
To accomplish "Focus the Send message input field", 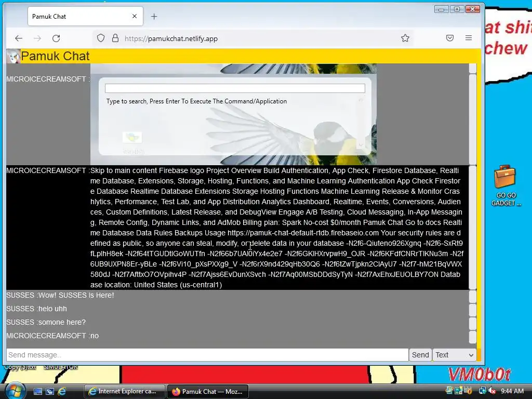I will click(x=207, y=355).
